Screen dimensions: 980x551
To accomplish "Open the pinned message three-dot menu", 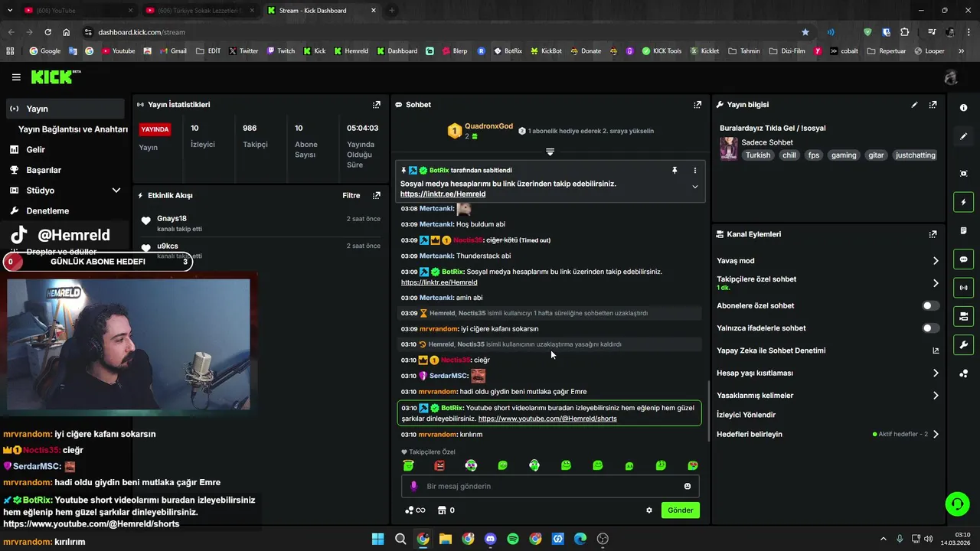I will tap(695, 171).
